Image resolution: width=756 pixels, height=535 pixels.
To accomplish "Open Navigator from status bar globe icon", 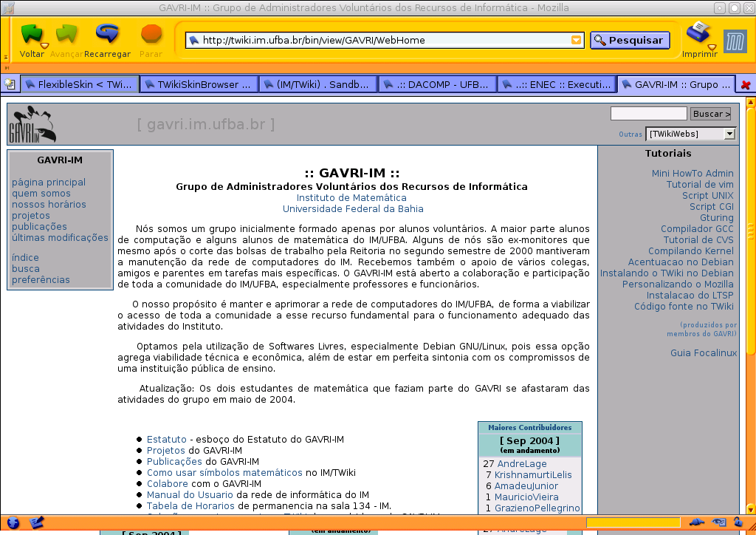I will [13, 523].
